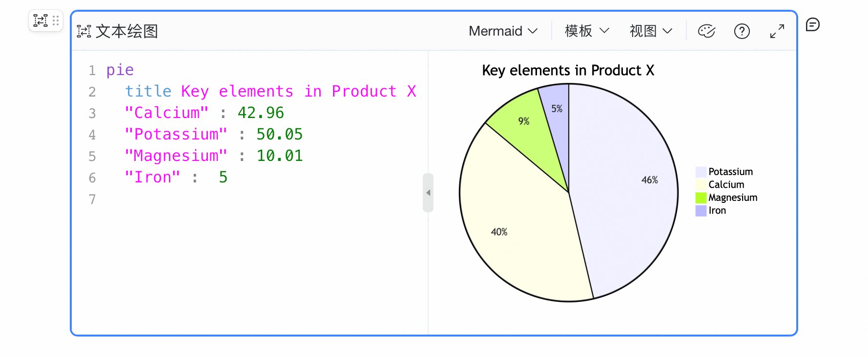
Task: Open the help question mark icon
Action: click(742, 31)
